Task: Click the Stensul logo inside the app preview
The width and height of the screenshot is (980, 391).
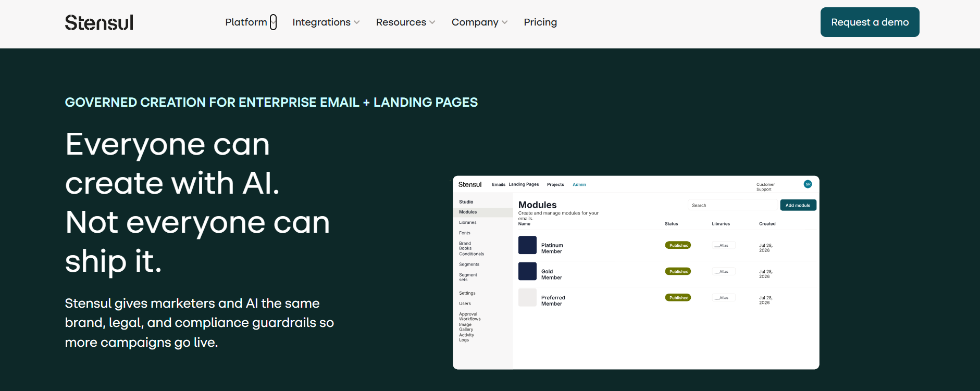Action: (x=470, y=184)
